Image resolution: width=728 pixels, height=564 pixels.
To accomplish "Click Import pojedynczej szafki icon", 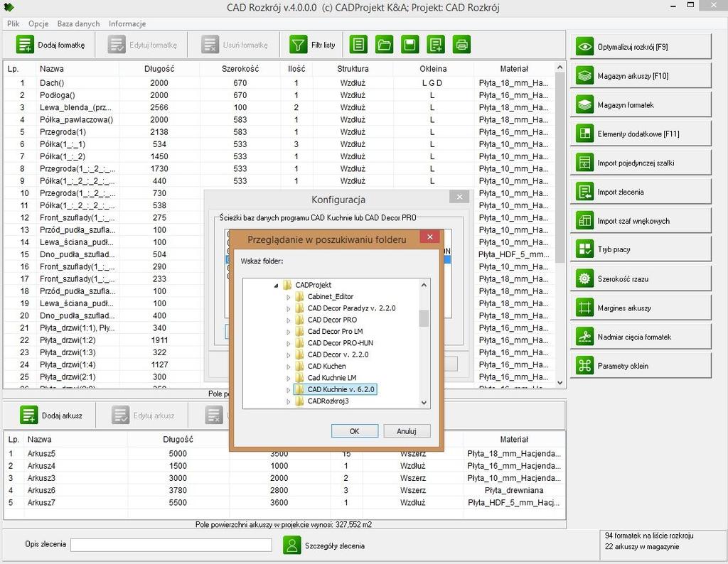I will point(584,163).
